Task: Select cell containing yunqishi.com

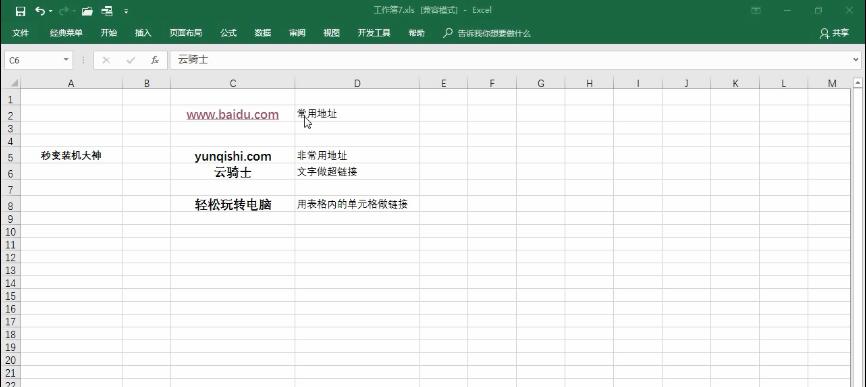Action: point(233,156)
